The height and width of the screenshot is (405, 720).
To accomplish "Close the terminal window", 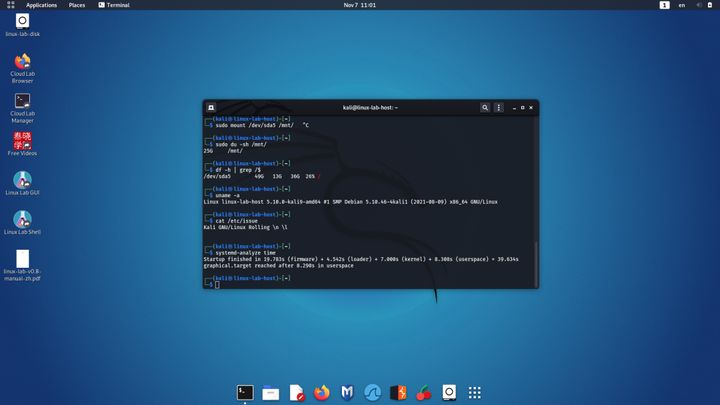I will tap(531, 107).
